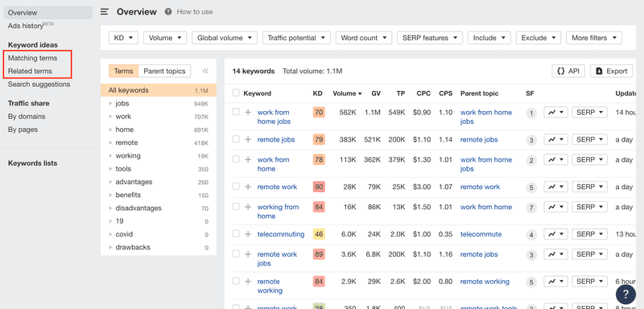Open the telecommuting keyword link
This screenshot has width=644, height=309.
click(x=281, y=234)
